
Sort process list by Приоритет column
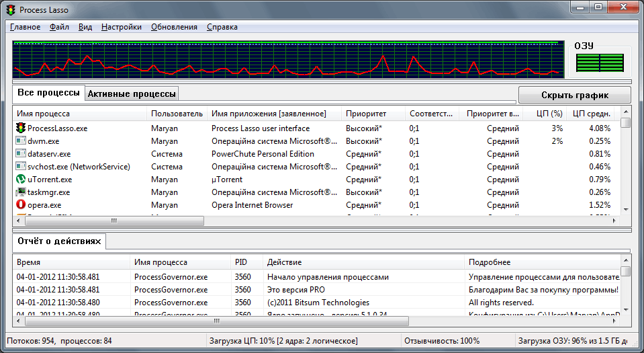pos(373,114)
